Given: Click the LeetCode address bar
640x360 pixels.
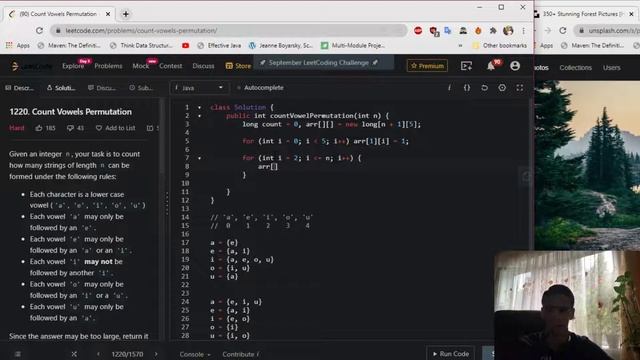Looking at the screenshot, I should (x=229, y=31).
